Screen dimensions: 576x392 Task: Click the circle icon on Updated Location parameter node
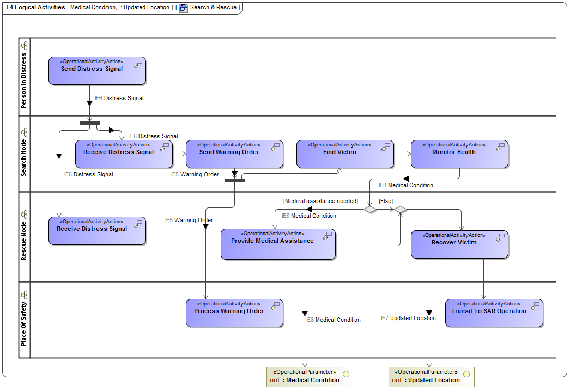(x=467, y=374)
